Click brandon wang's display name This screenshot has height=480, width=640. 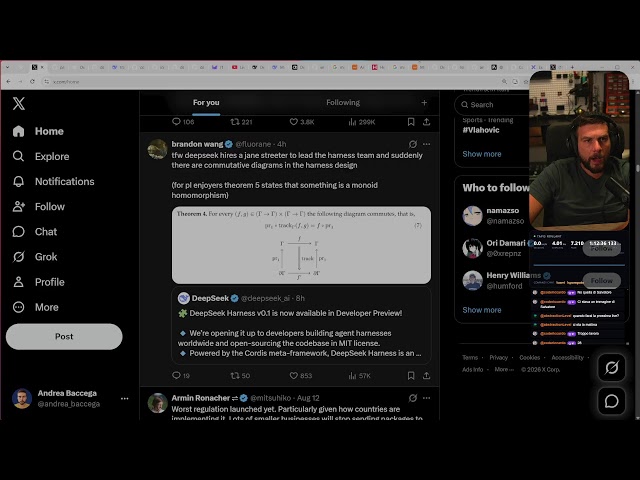tap(197, 144)
